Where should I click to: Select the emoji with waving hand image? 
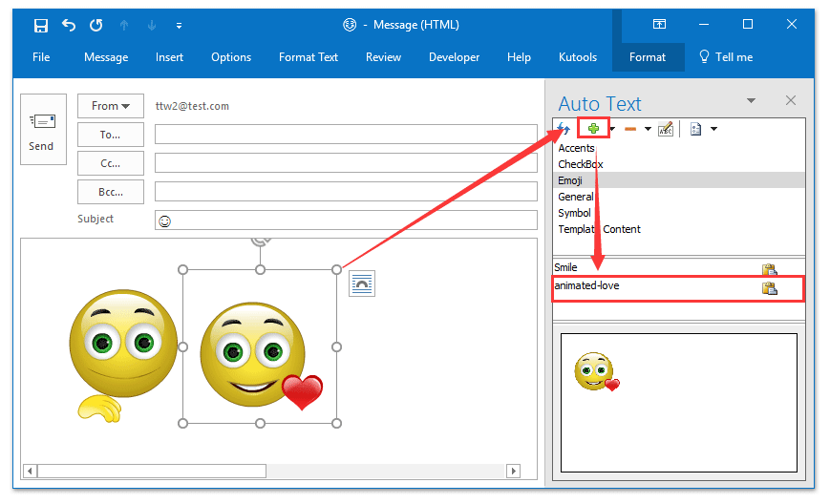(121, 355)
